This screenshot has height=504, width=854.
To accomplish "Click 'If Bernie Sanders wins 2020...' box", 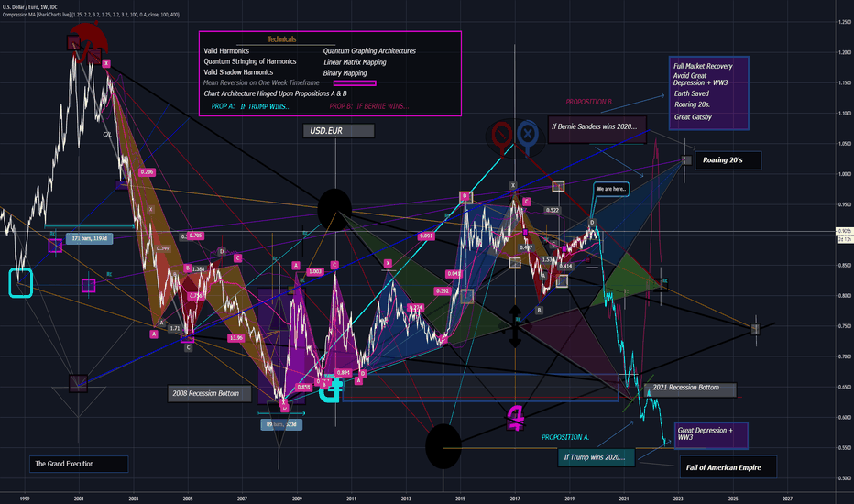I will pyautogui.click(x=597, y=129).
